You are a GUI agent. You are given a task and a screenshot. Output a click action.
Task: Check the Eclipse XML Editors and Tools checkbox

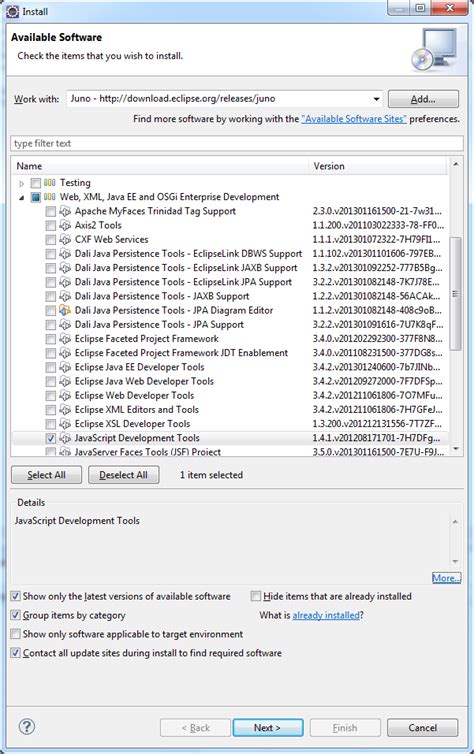click(x=50, y=410)
